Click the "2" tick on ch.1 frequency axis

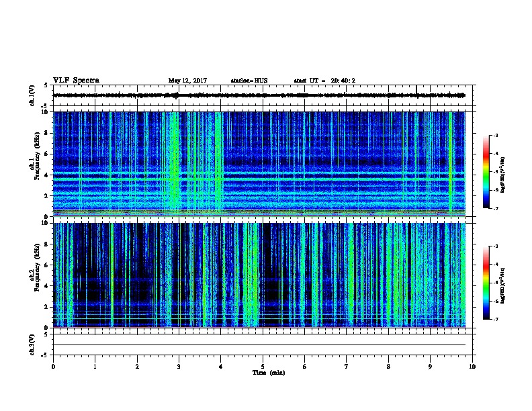click(46, 196)
